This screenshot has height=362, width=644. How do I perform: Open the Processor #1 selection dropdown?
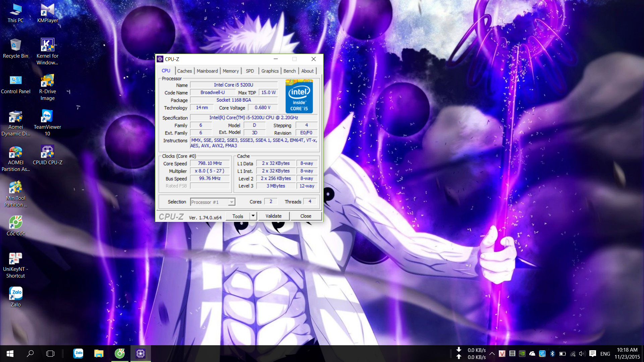pos(213,202)
